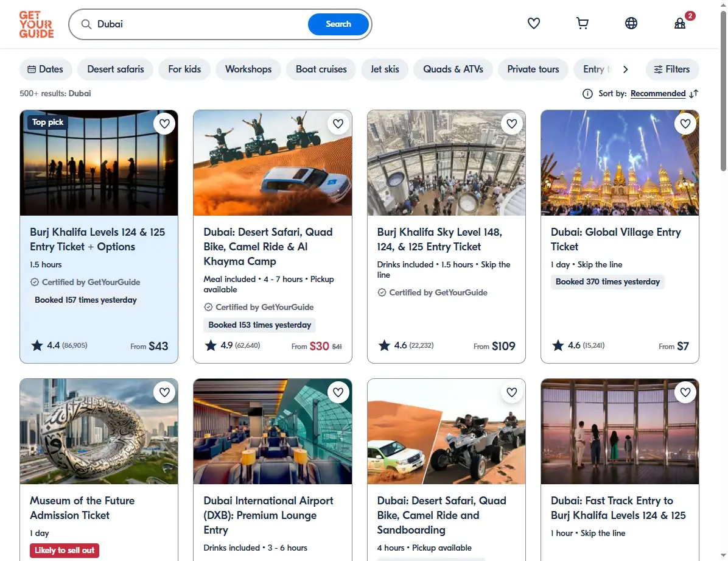
Task: Favorite Burj Khalifa Sky Level 148 card
Action: tap(512, 124)
